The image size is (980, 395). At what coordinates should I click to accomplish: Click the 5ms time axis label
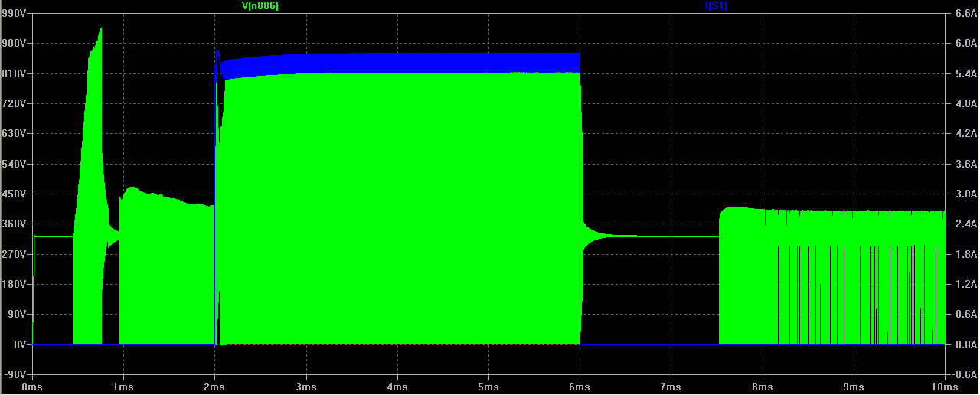click(488, 388)
